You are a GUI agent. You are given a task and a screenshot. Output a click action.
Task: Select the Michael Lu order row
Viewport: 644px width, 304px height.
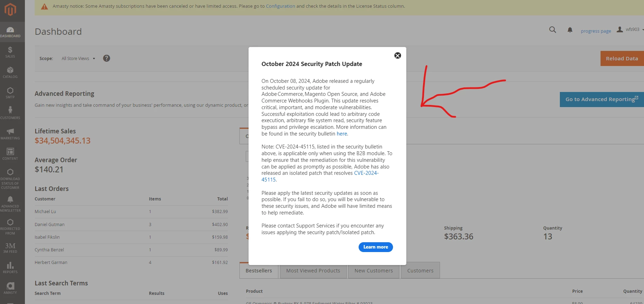[x=131, y=212]
